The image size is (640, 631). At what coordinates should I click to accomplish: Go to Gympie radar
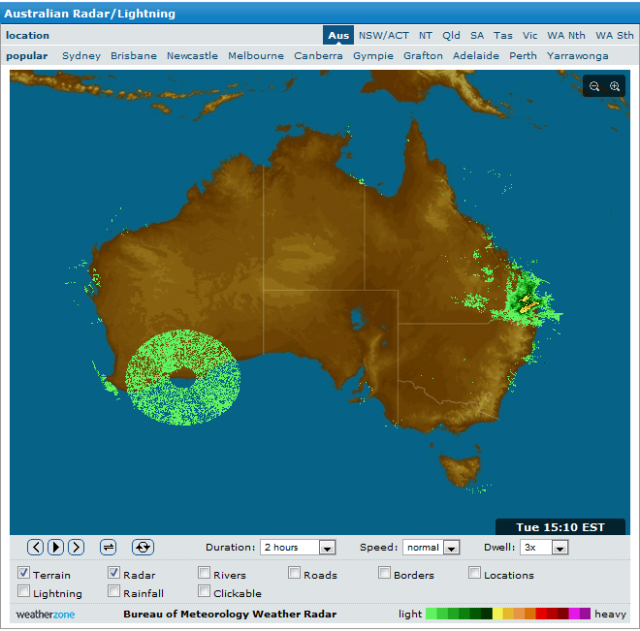click(x=373, y=56)
